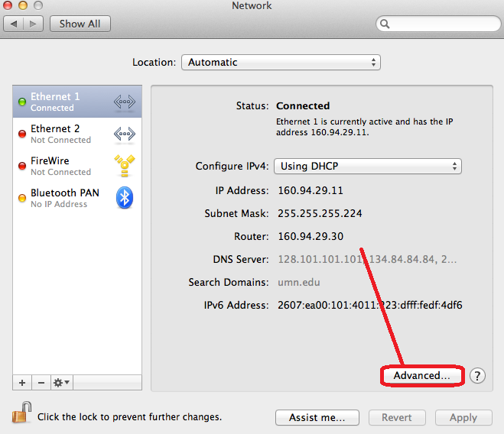504x434 pixels.
Task: Click the Advanced... button
Action: 422,375
